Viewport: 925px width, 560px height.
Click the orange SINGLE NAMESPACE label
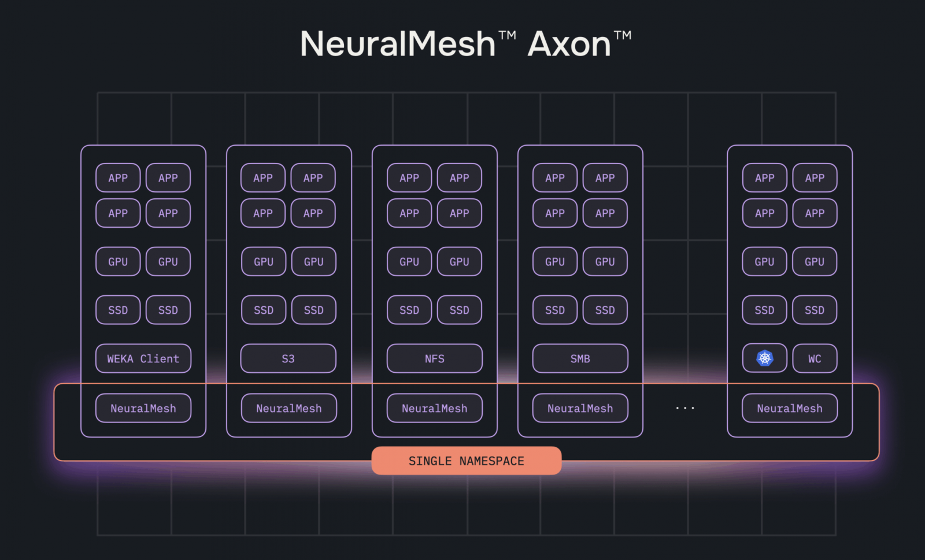tap(466, 461)
